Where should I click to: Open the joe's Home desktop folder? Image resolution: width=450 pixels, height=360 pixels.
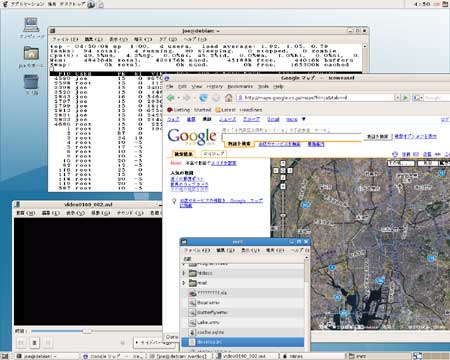tap(31, 57)
